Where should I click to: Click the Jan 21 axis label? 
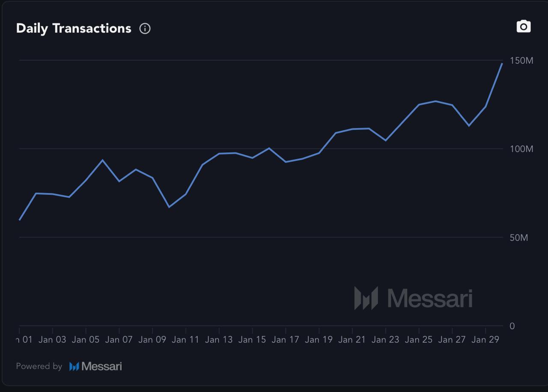pyautogui.click(x=351, y=339)
